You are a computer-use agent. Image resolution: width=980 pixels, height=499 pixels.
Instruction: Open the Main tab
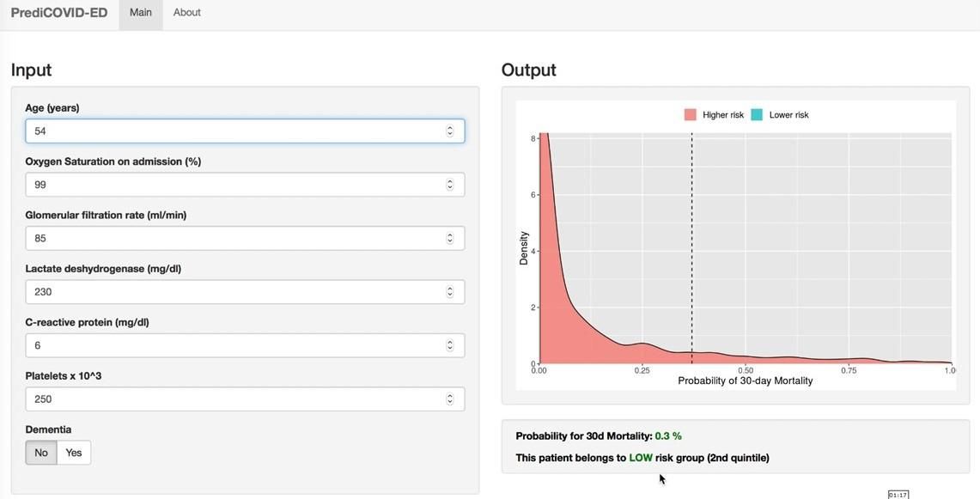point(141,13)
